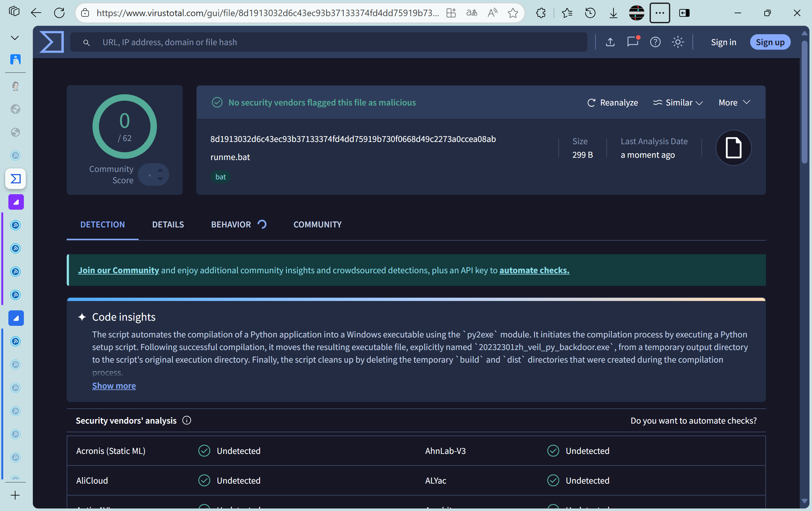Click info icon beside Security vendors' analysis
This screenshot has width=812, height=511.
187,420
